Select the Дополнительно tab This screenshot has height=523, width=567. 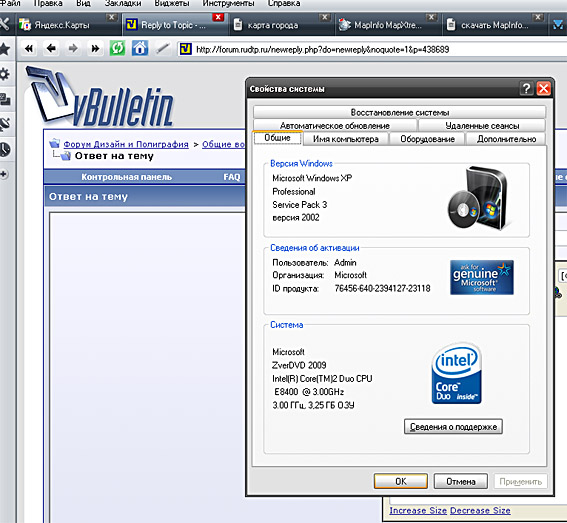coord(506,139)
